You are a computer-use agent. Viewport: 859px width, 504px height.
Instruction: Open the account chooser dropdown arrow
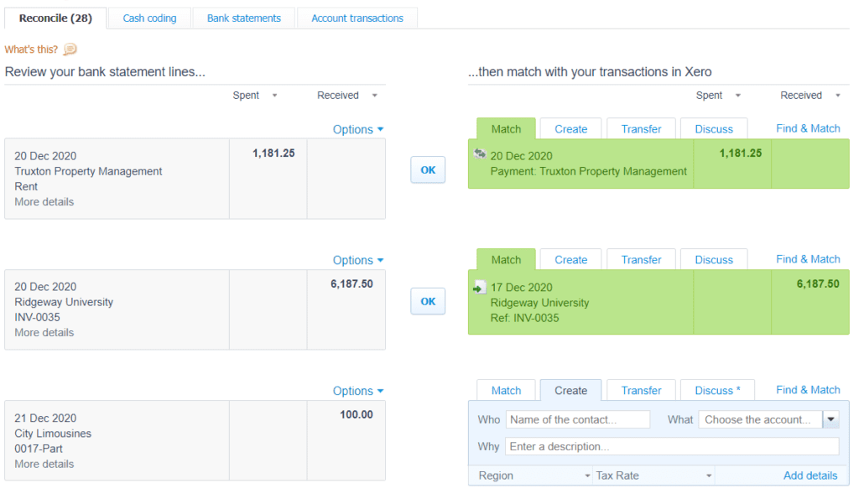pyautogui.click(x=831, y=419)
